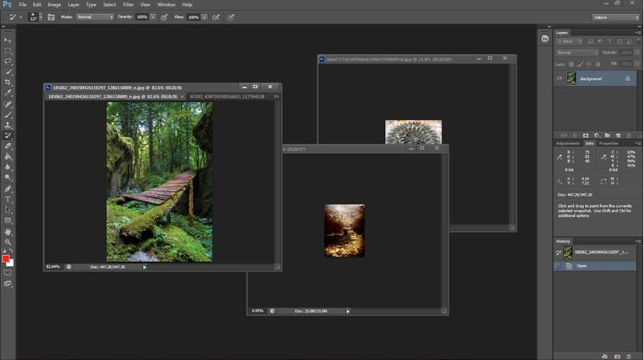
Task: Switch to the Adjustments tab
Action: tap(568, 143)
